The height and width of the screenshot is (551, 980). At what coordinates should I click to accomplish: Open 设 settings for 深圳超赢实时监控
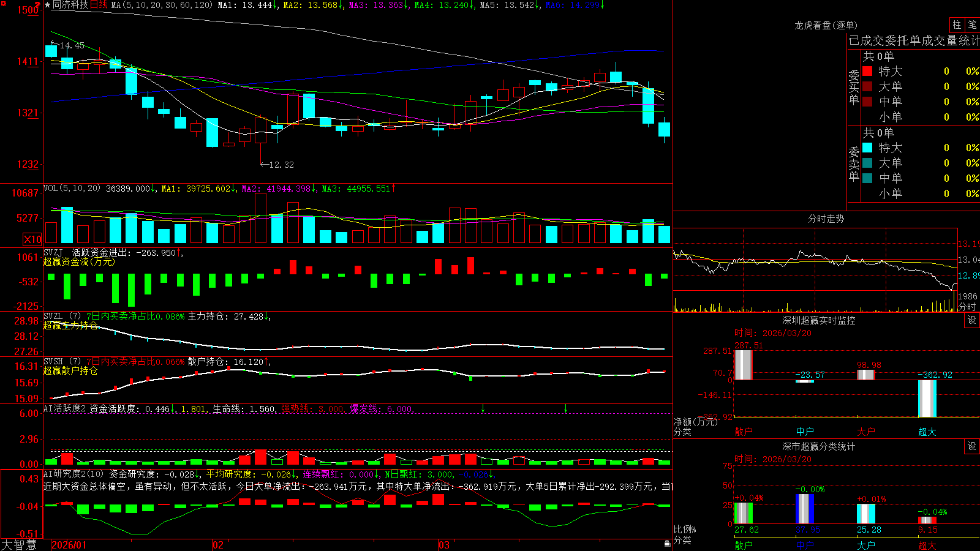pyautogui.click(x=972, y=320)
